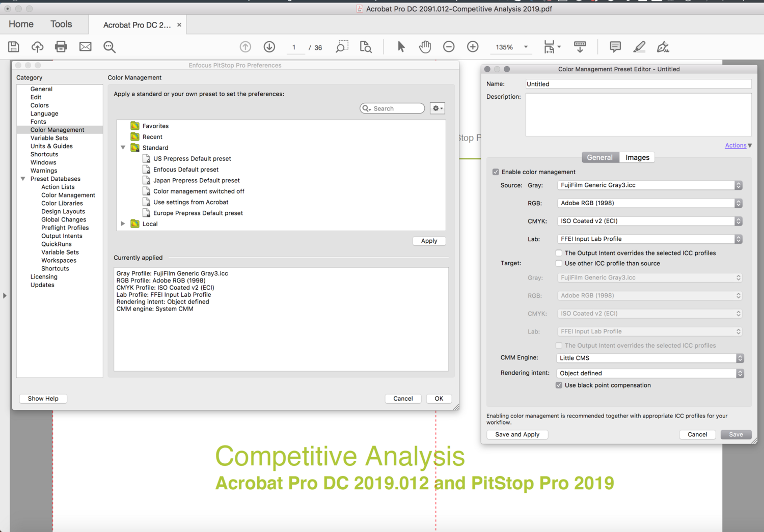Select the Favorites folder icon

[x=135, y=126]
